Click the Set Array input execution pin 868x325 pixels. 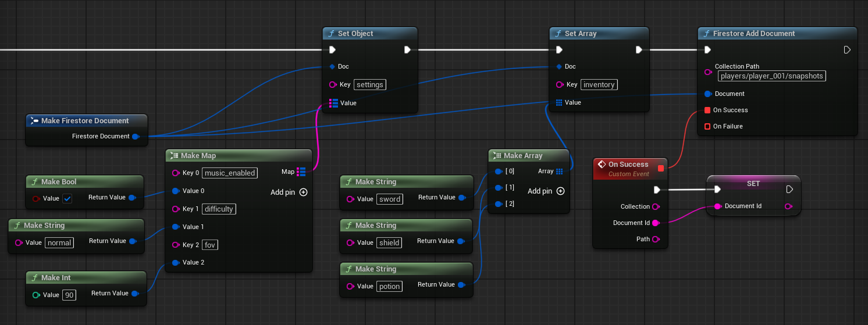click(x=559, y=50)
